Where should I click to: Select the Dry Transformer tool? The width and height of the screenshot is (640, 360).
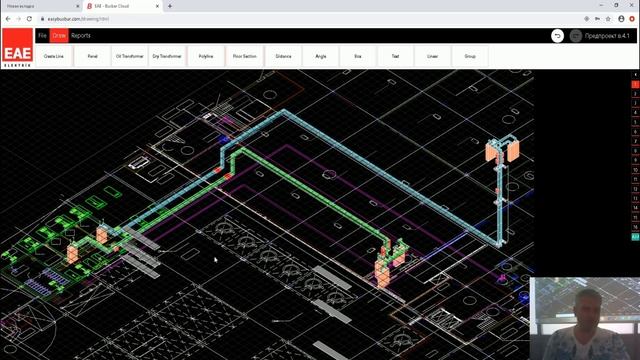click(167, 56)
